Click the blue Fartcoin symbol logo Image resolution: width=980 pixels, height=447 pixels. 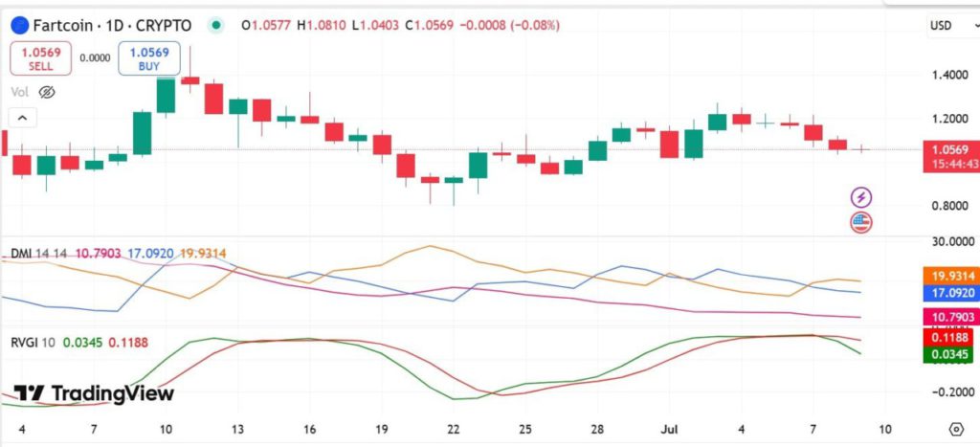[x=20, y=25]
